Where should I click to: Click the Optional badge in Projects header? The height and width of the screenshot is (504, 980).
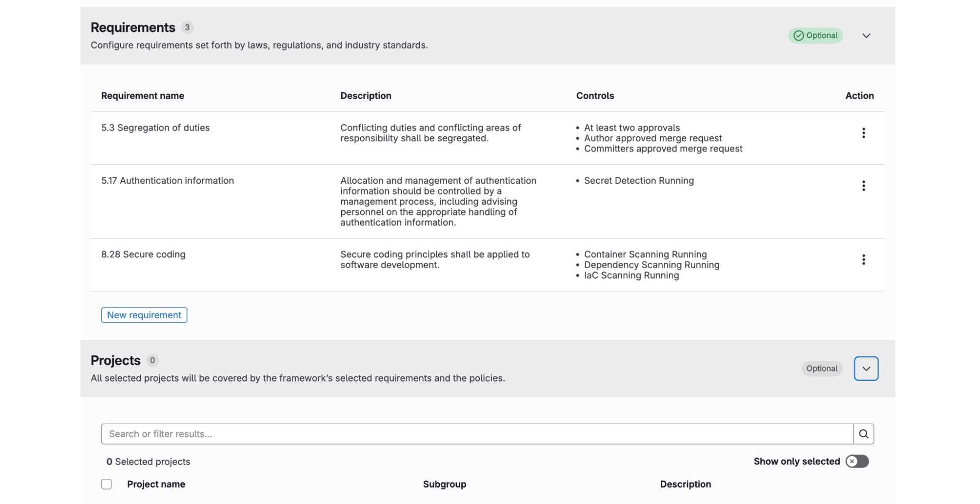pyautogui.click(x=822, y=368)
